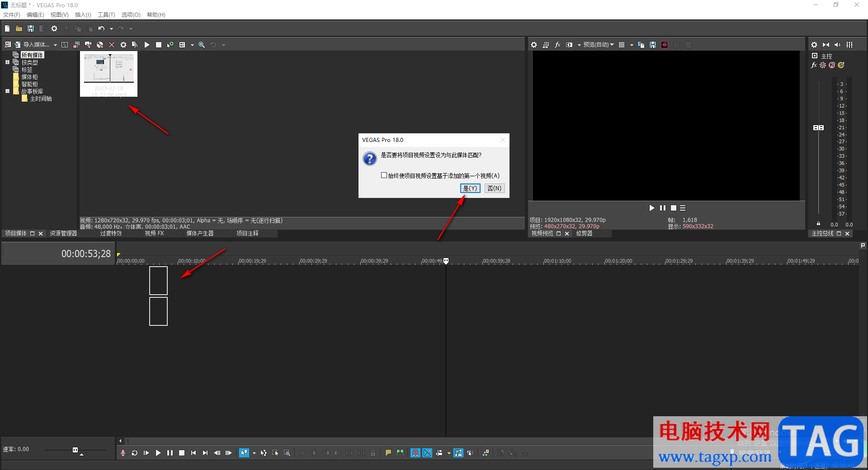Save a preview snapshot to file

tap(653, 45)
